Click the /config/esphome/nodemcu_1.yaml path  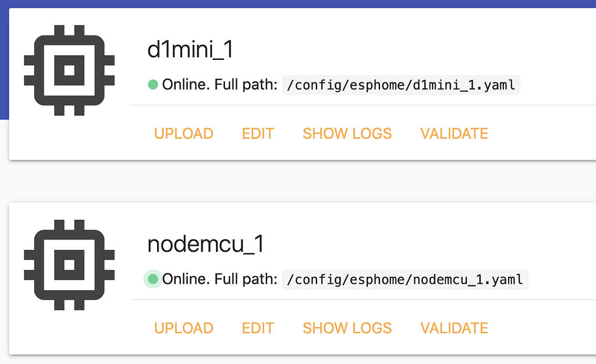[405, 279]
